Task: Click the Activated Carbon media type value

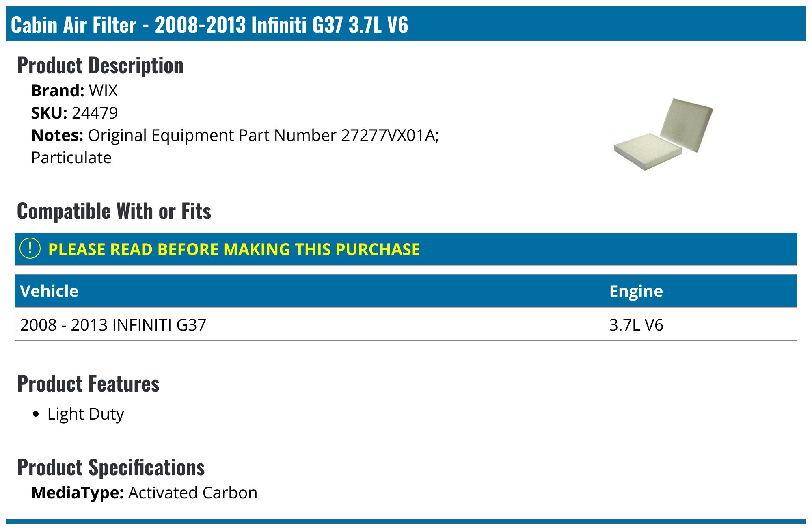Action: [x=193, y=493]
